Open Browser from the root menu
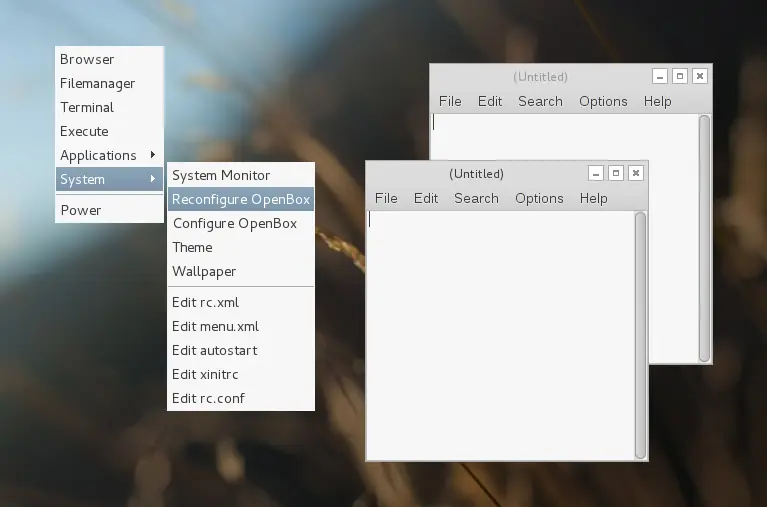Image resolution: width=767 pixels, height=507 pixels. pos(109,59)
